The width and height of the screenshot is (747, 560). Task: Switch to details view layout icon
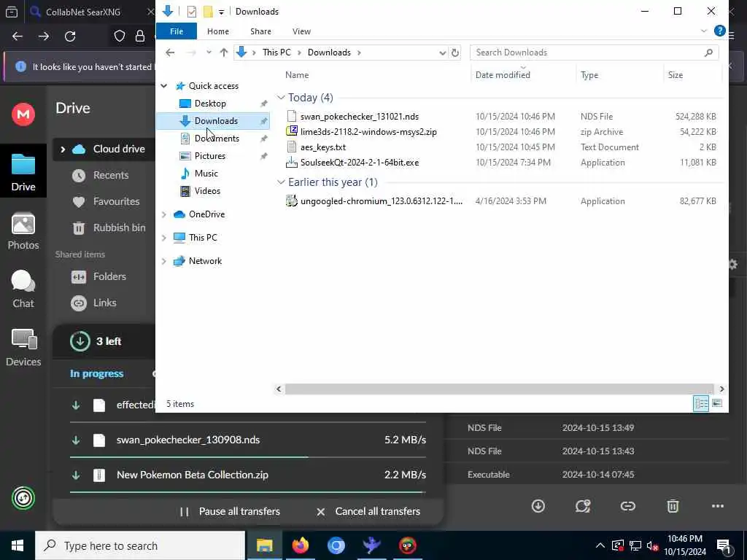click(x=701, y=404)
